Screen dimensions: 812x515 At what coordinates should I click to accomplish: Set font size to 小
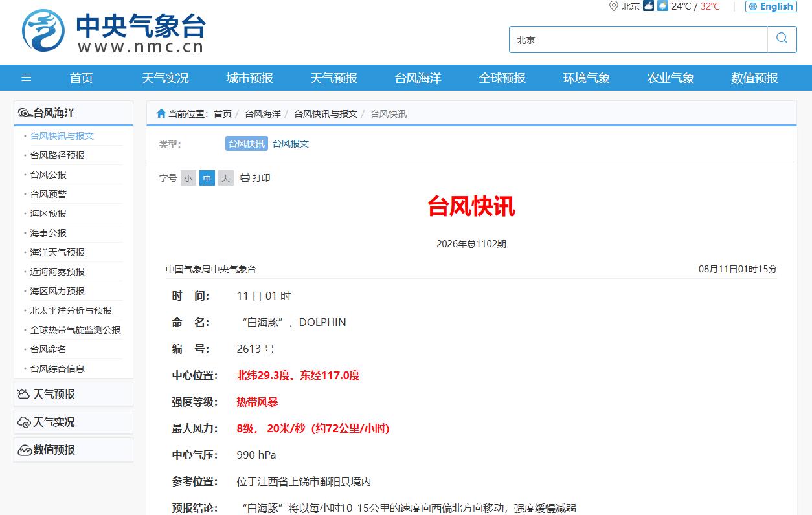188,178
